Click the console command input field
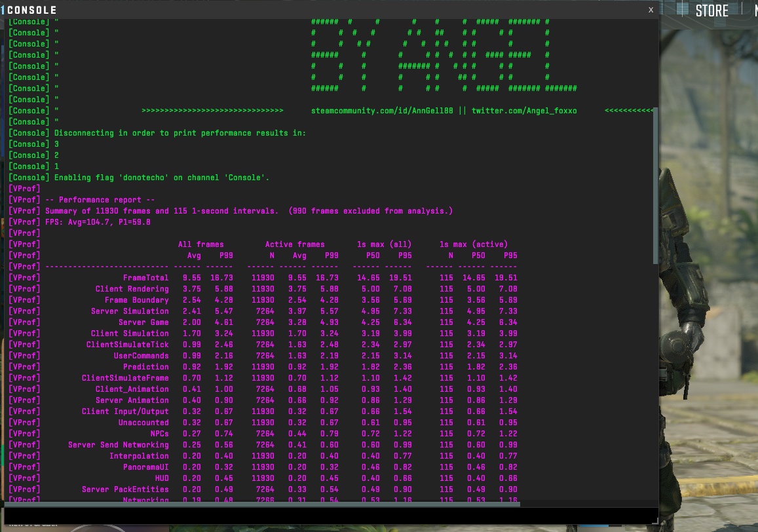758x532 pixels. click(x=328, y=516)
